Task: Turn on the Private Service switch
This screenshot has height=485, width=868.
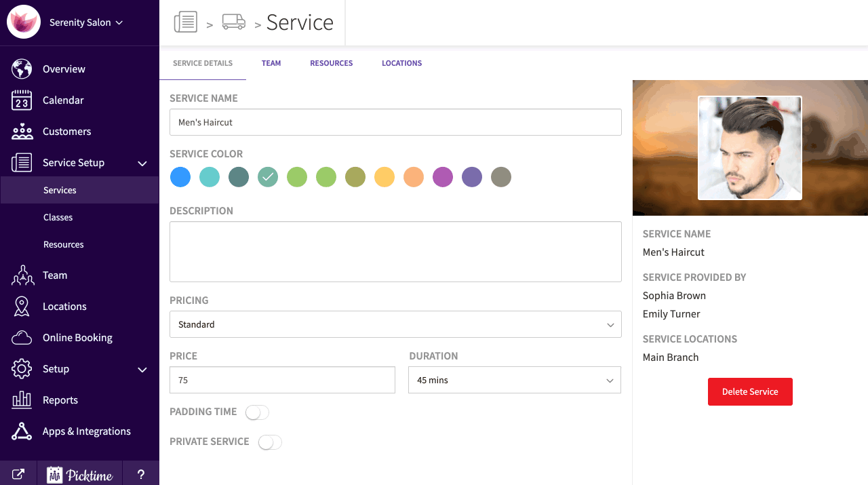Action: [x=269, y=442]
